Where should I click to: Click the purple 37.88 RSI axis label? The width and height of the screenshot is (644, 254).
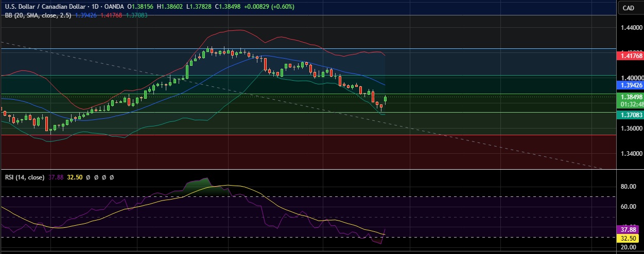[629, 229]
